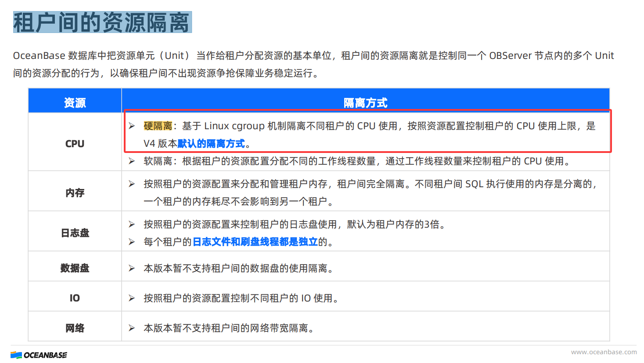This screenshot has width=644, height=363.
Task: Click the arrow bullet in the 内存 row
Action: 132,184
